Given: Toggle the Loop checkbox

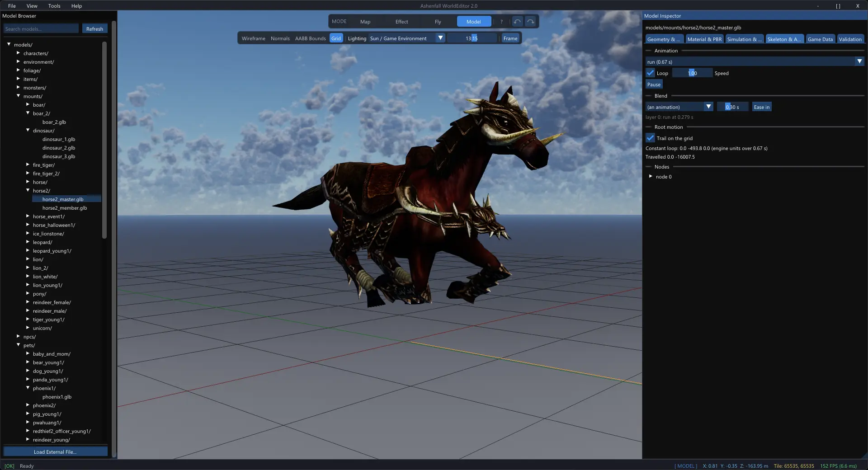Looking at the screenshot, I should [x=650, y=73].
